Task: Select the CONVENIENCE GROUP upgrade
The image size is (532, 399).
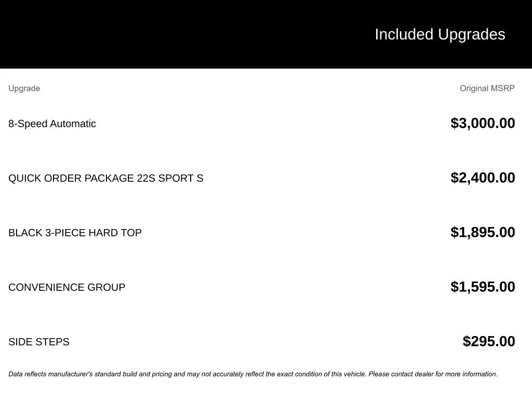Action: (x=66, y=287)
